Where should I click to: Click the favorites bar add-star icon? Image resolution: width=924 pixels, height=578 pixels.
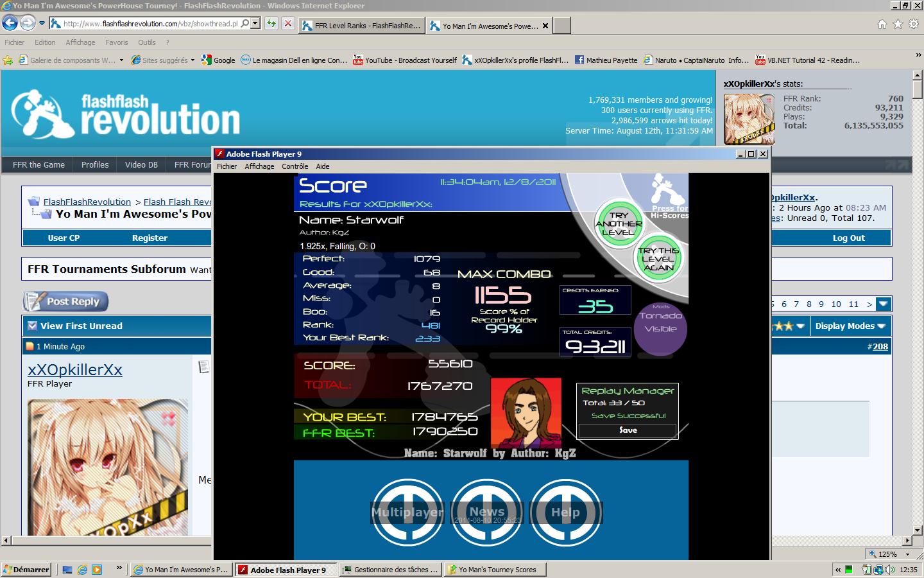pos(8,60)
